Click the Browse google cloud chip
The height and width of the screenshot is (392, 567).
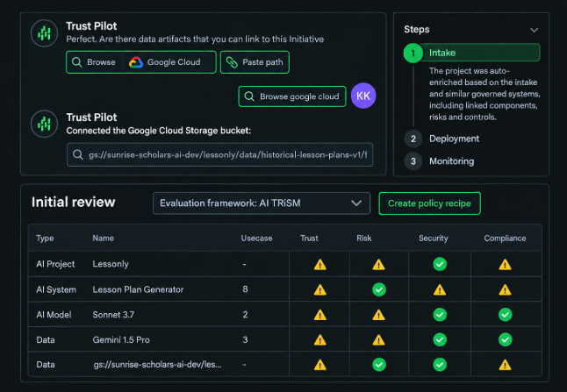tap(292, 96)
